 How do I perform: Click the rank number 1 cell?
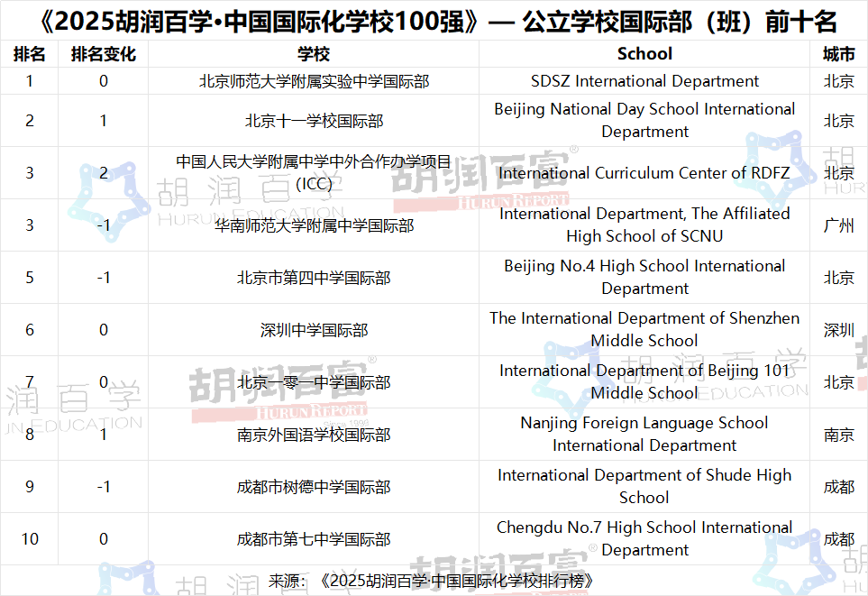pyautogui.click(x=30, y=81)
